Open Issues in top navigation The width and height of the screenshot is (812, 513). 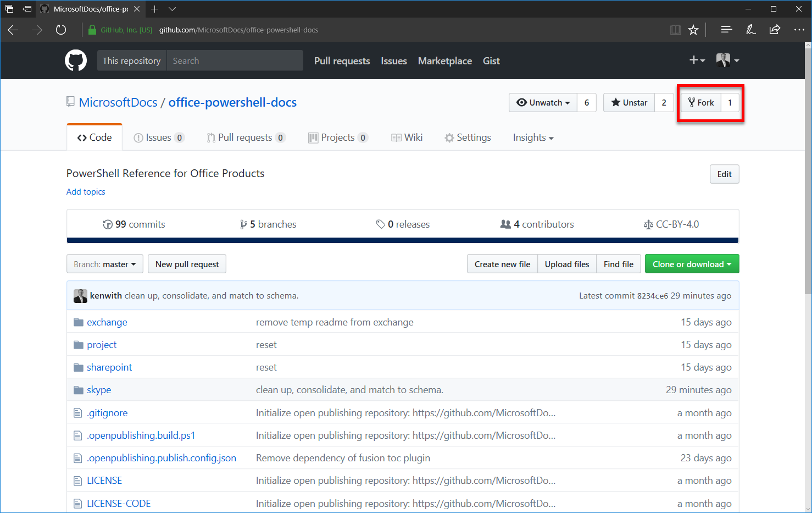(394, 61)
